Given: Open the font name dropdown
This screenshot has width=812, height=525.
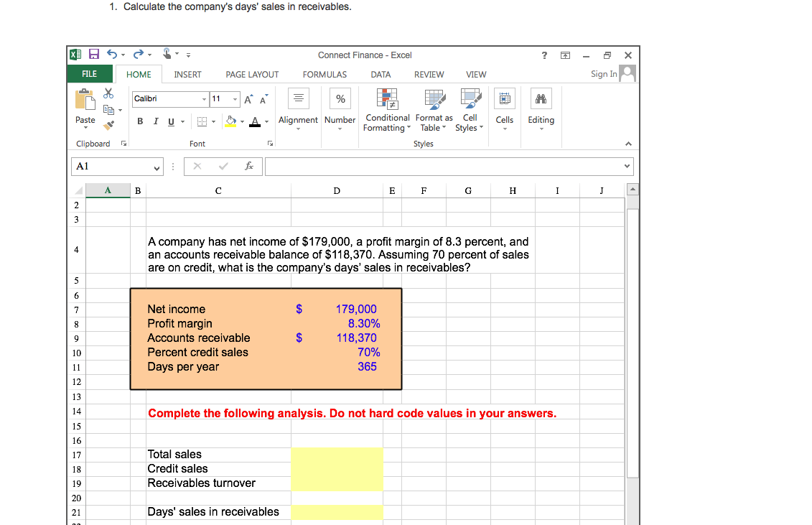Looking at the screenshot, I should point(204,98).
